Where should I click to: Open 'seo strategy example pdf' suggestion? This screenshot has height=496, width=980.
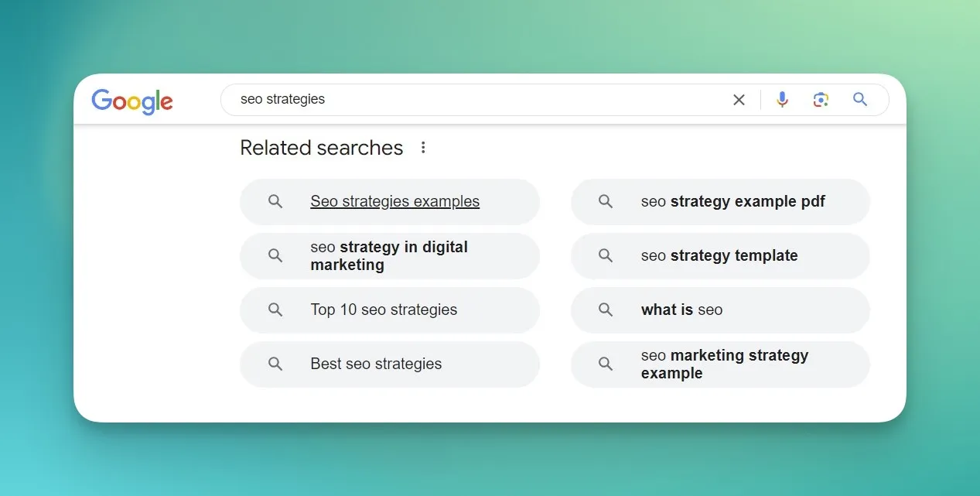tap(720, 202)
